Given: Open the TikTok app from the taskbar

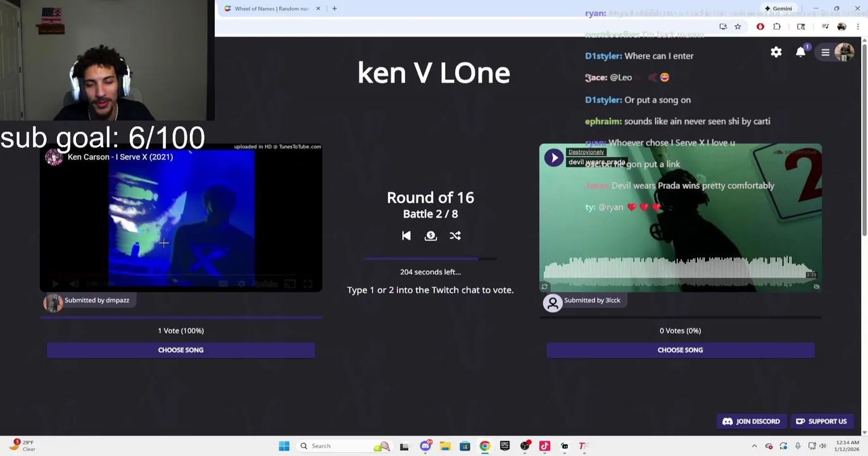Looking at the screenshot, I should point(544,446).
